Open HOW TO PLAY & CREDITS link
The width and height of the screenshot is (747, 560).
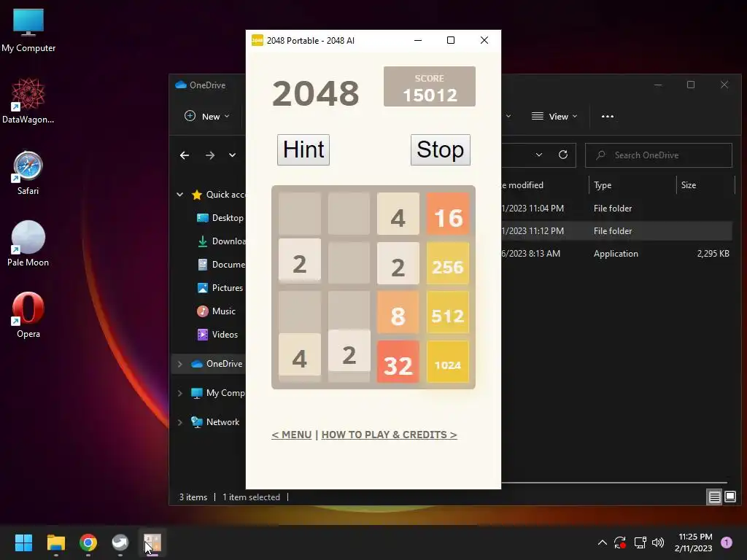tap(390, 435)
